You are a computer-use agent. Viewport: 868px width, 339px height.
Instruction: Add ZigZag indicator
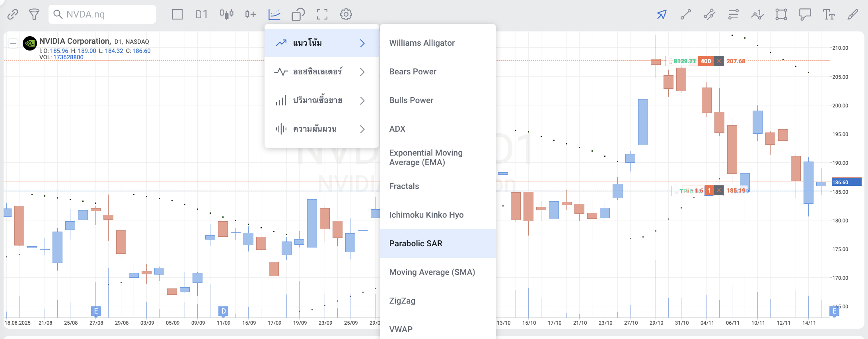coord(438,301)
